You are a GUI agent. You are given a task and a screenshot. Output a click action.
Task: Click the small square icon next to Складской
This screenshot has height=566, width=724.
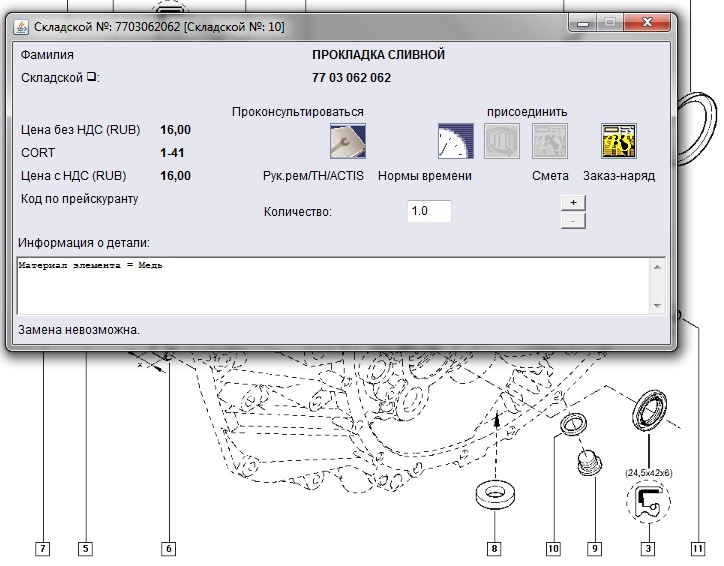click(x=91, y=77)
